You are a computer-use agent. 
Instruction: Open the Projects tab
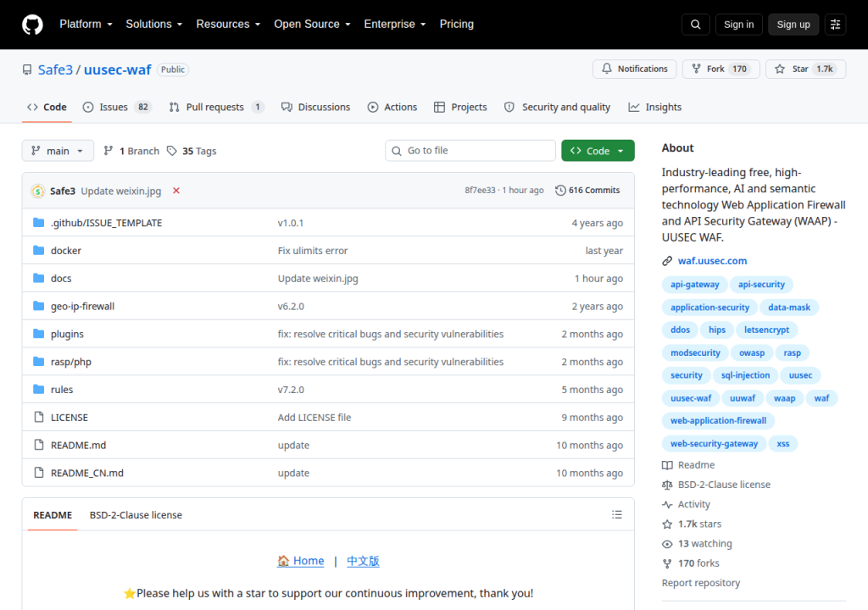point(460,107)
